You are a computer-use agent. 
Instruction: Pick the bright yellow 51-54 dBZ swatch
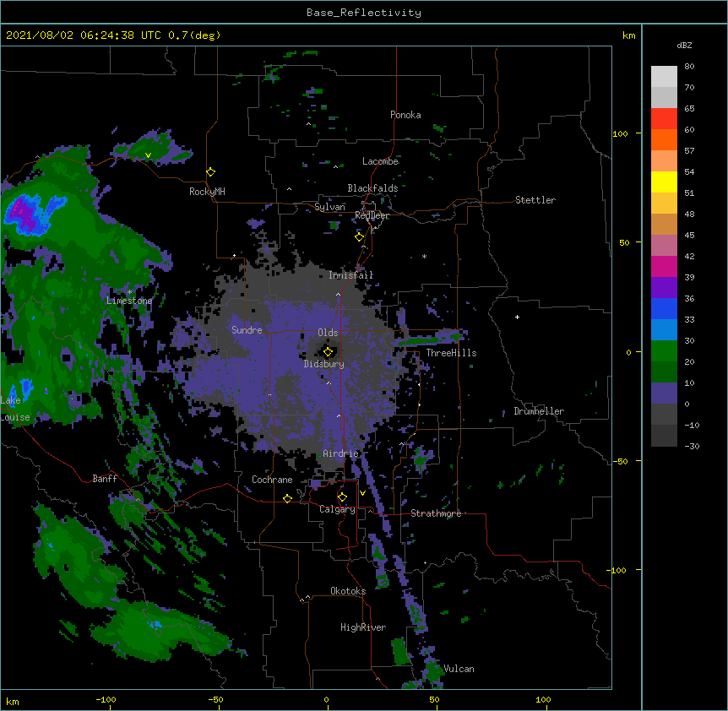coord(664,182)
